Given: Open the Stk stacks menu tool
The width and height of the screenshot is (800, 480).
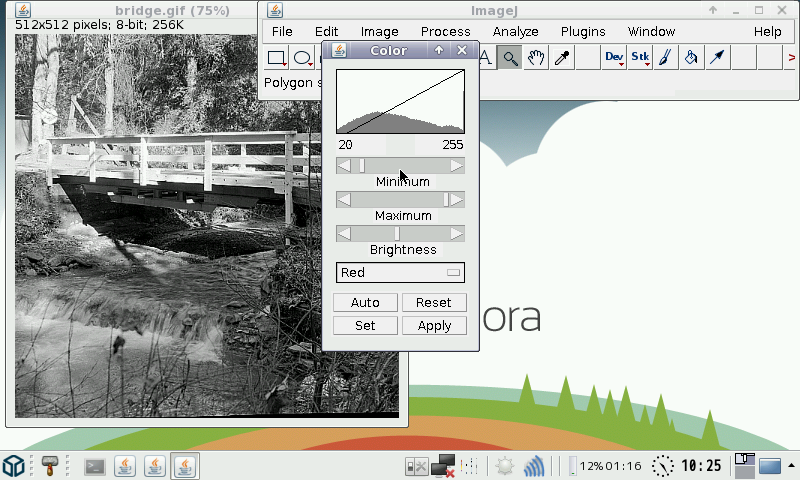Looking at the screenshot, I should coord(640,58).
